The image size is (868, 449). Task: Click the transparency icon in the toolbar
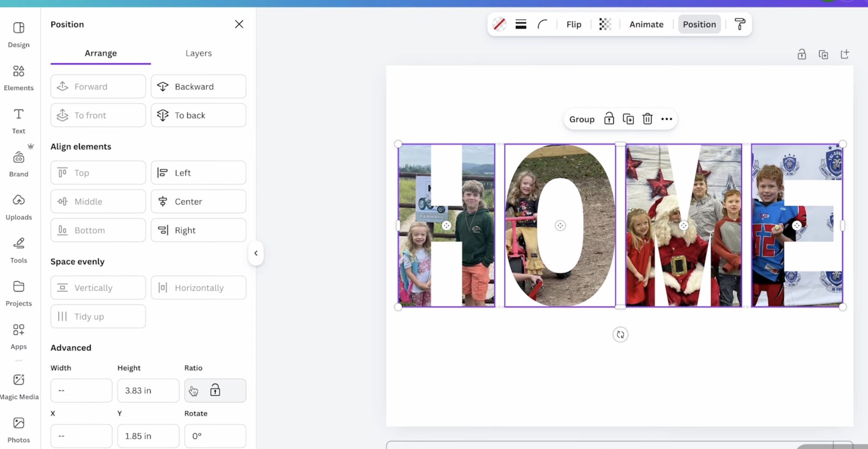click(x=605, y=24)
